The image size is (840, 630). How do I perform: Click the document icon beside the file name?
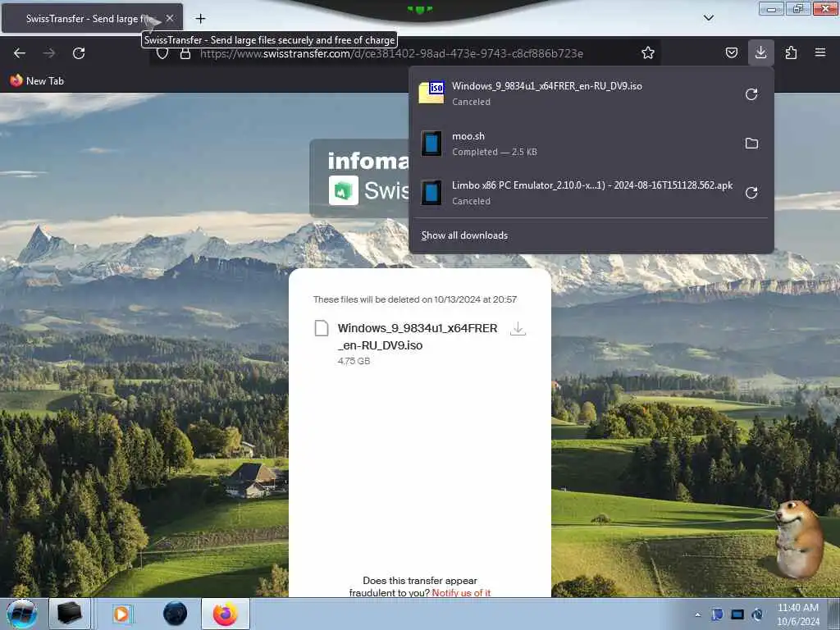[322, 328]
